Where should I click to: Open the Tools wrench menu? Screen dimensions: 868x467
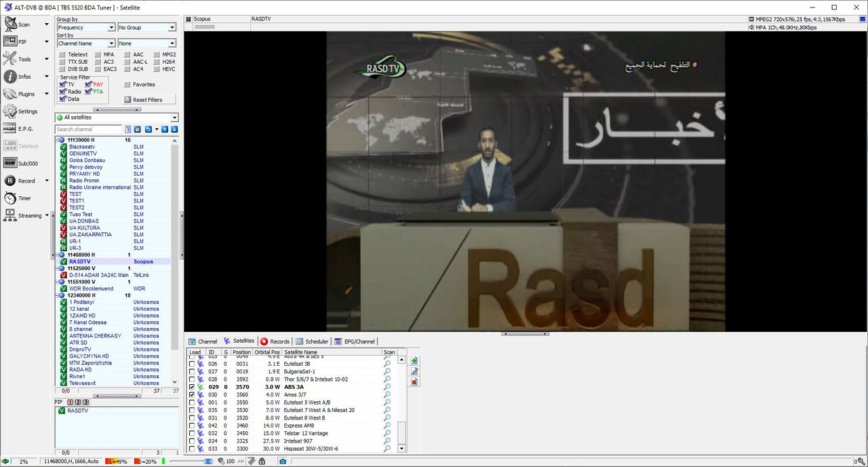click(10, 59)
